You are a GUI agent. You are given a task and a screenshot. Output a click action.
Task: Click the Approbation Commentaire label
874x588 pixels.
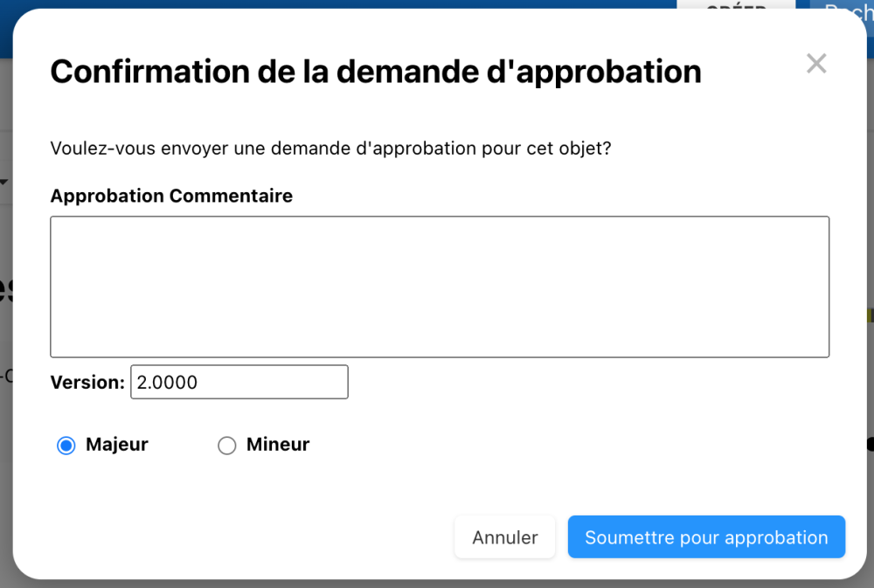tap(171, 196)
